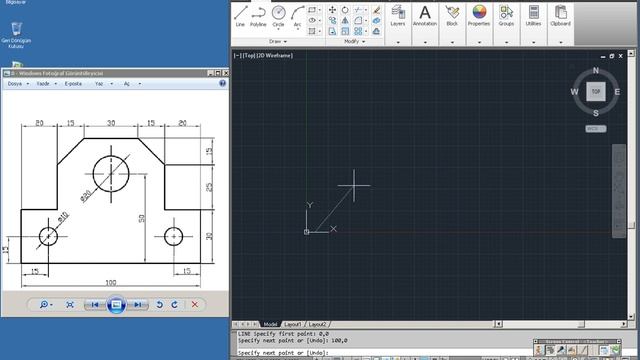640x360 pixels.
Task: Click the [Top] view control label
Action: click(x=248, y=56)
